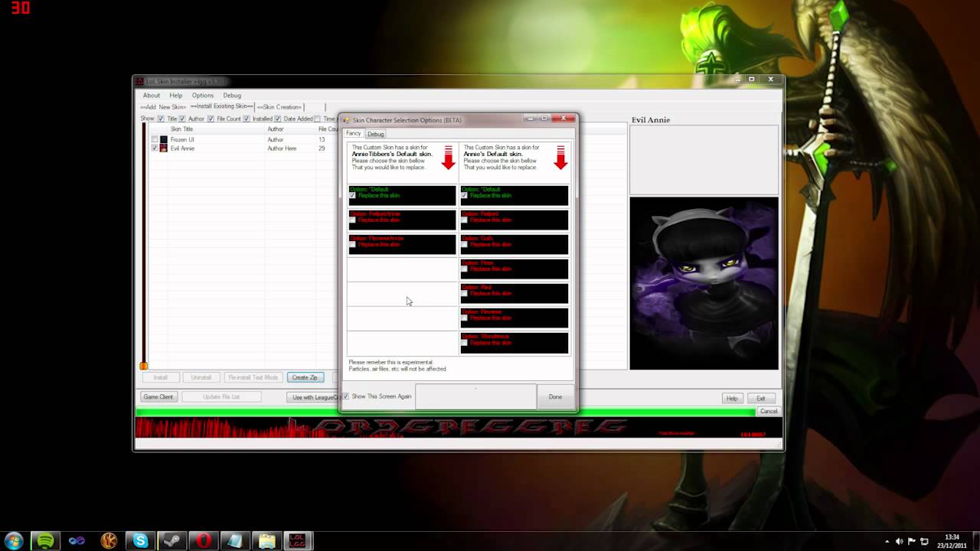The image size is (980, 551).
Task: Click Done in Skin Character Selection dialog
Action: coord(555,396)
